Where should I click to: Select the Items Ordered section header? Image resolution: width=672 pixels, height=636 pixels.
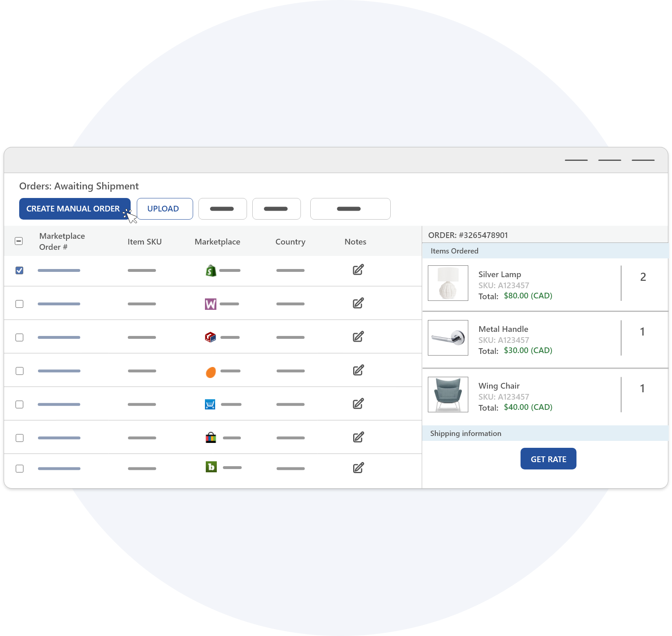click(545, 251)
